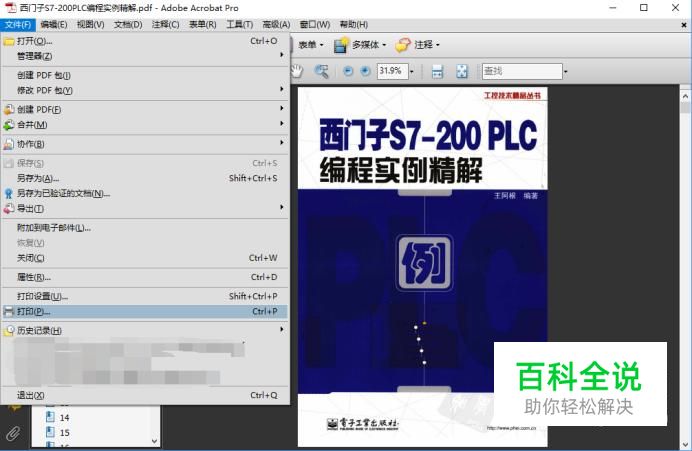Expand the 合并(M) submenu

(x=145, y=125)
